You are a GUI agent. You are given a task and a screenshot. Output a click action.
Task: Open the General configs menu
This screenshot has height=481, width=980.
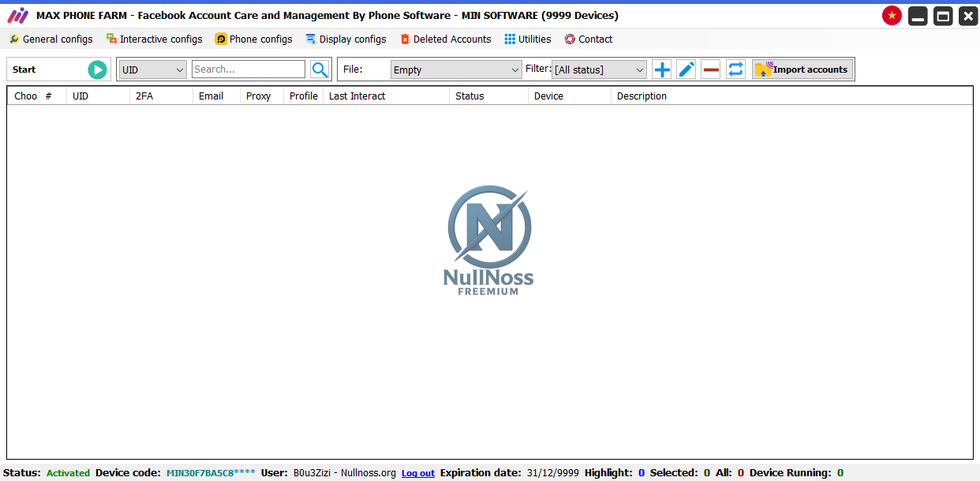[x=50, y=39]
